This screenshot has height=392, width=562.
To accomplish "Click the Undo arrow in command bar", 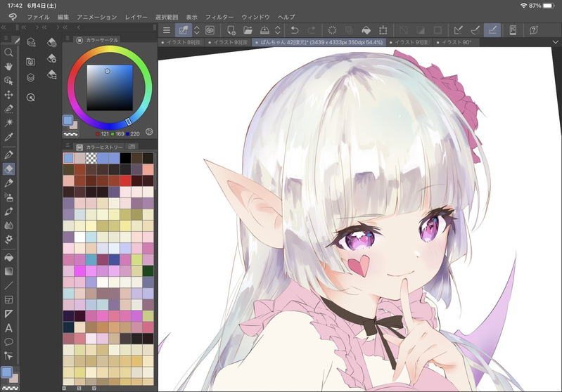I will point(295,30).
